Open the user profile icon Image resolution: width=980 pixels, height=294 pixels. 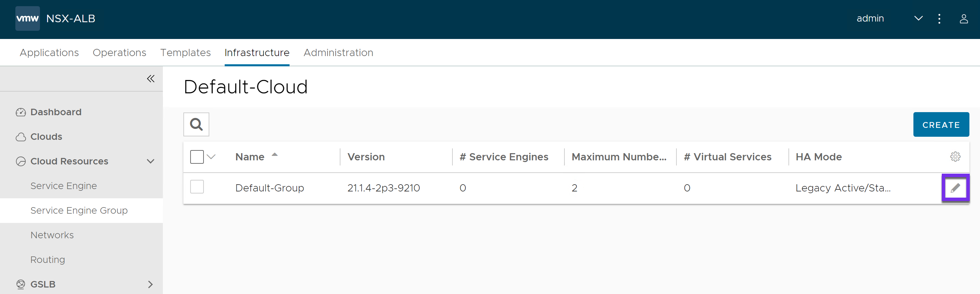click(963, 19)
